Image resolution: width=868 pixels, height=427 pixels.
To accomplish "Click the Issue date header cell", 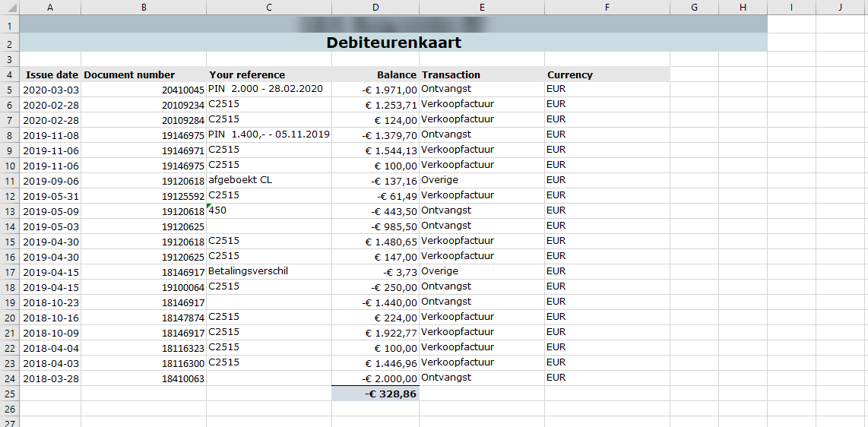I will pos(50,74).
